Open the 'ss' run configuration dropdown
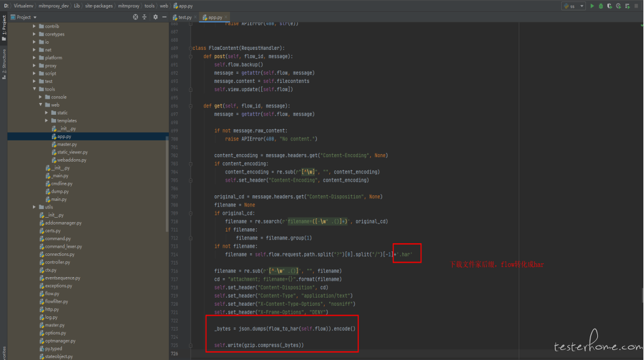644x360 pixels. tap(574, 6)
